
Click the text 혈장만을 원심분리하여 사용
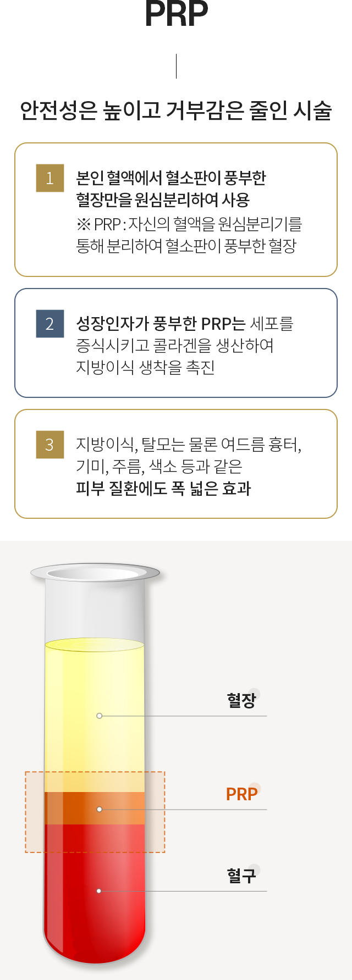[163, 200]
